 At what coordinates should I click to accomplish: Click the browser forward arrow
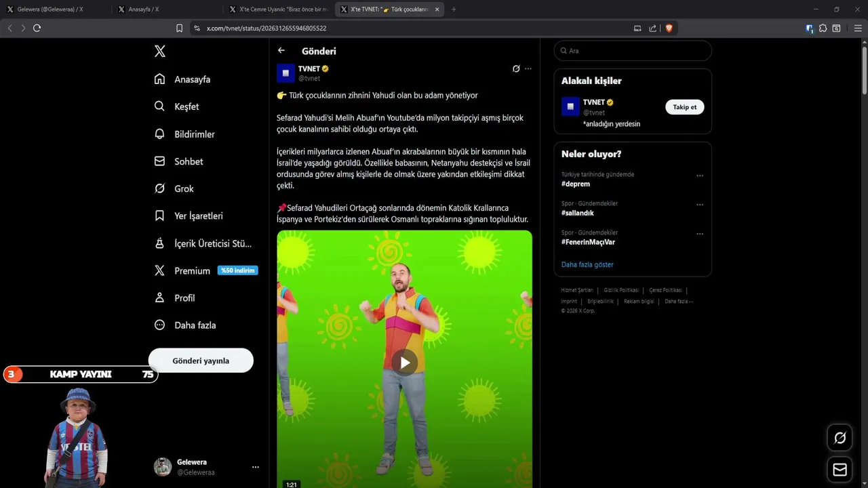[23, 28]
